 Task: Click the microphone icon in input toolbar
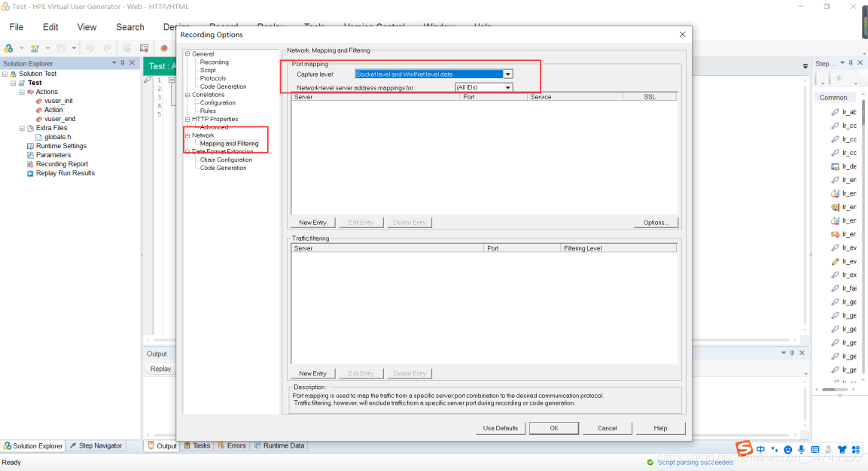801,449
